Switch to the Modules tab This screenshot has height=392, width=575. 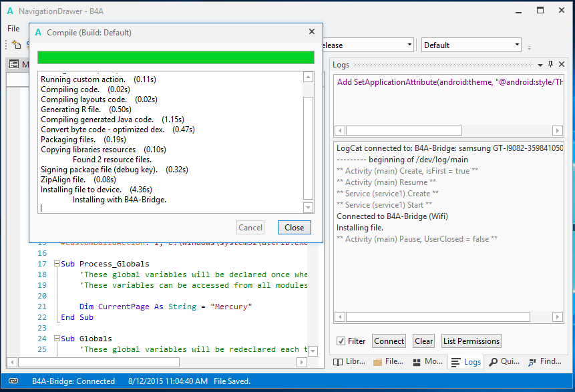[425, 361]
